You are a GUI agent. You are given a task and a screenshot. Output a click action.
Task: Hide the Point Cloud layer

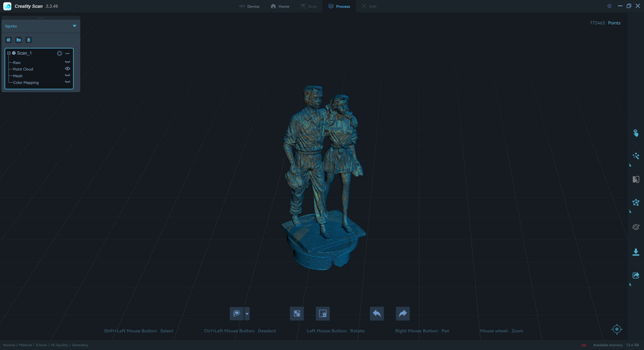[x=67, y=69]
